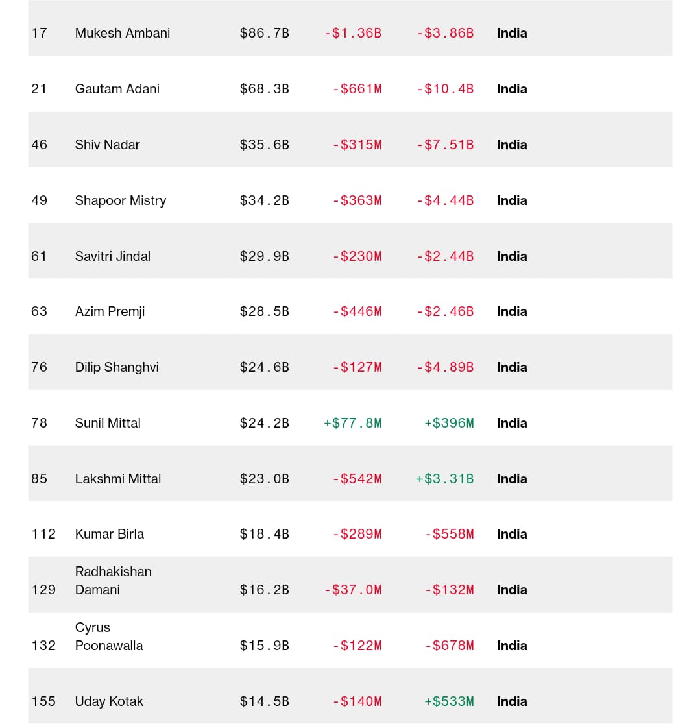The height and width of the screenshot is (728, 700).
Task: Open Uday Kotak's profile link
Action: click(109, 701)
